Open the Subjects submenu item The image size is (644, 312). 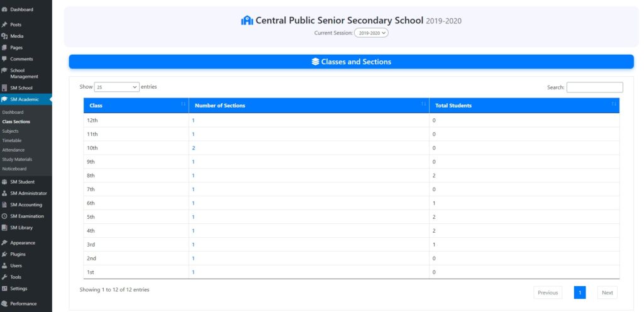tap(11, 131)
